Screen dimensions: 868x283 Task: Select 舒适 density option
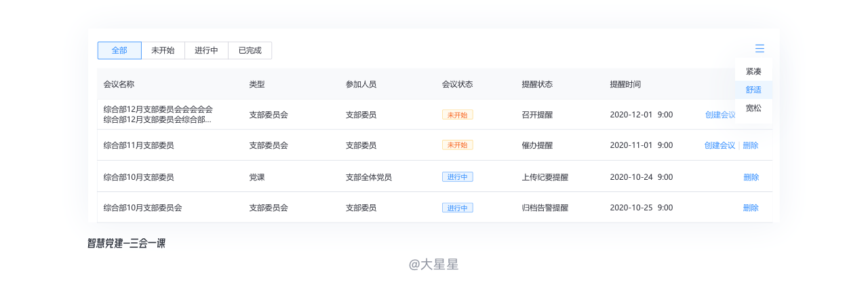click(753, 90)
